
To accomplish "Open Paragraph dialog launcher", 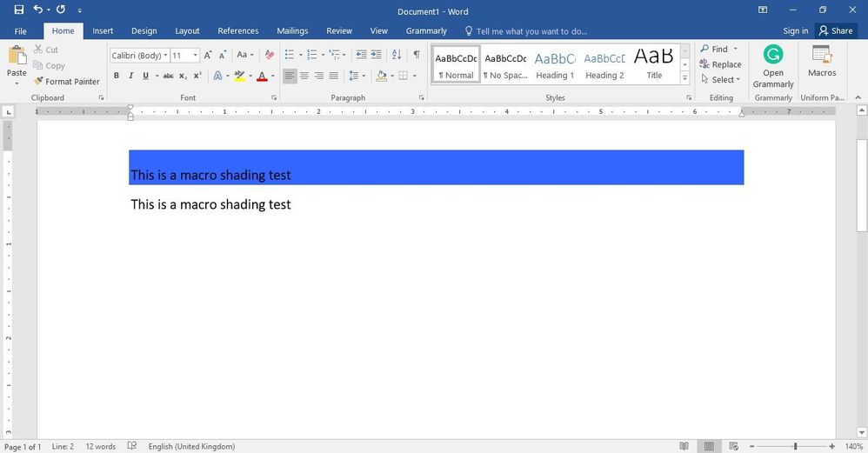I will point(421,98).
